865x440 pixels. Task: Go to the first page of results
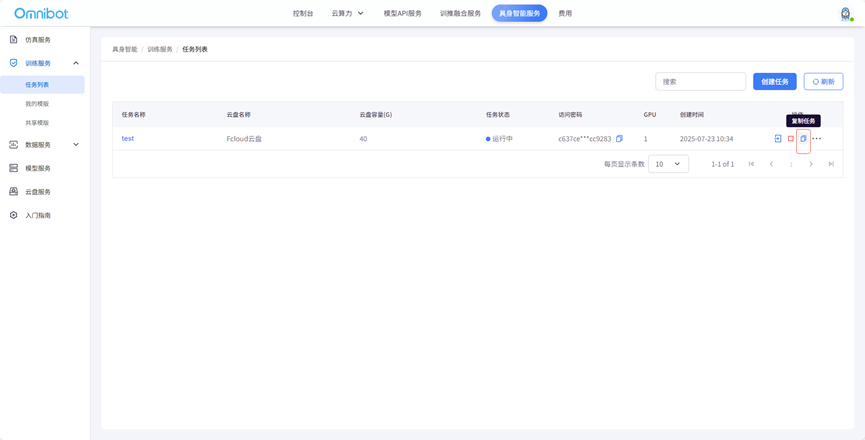tap(751, 164)
